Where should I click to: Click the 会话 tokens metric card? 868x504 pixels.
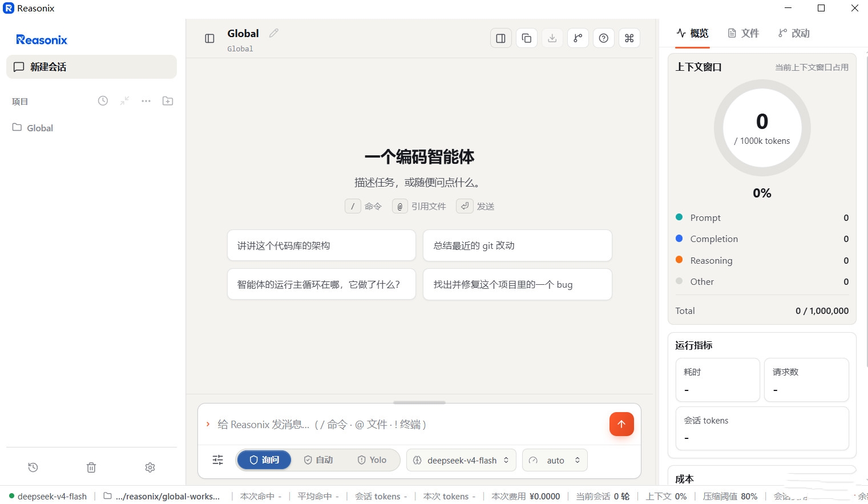click(762, 428)
